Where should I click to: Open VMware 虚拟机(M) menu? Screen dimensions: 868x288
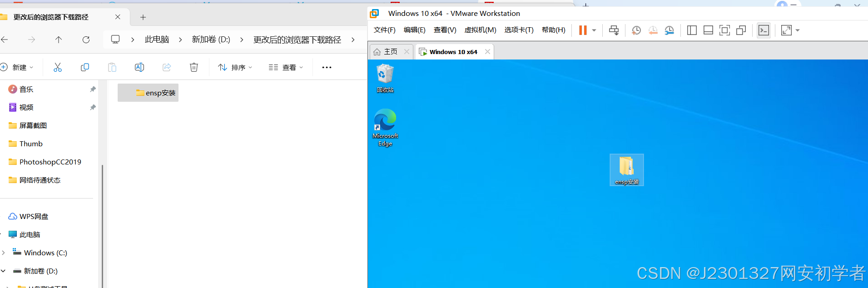point(480,30)
